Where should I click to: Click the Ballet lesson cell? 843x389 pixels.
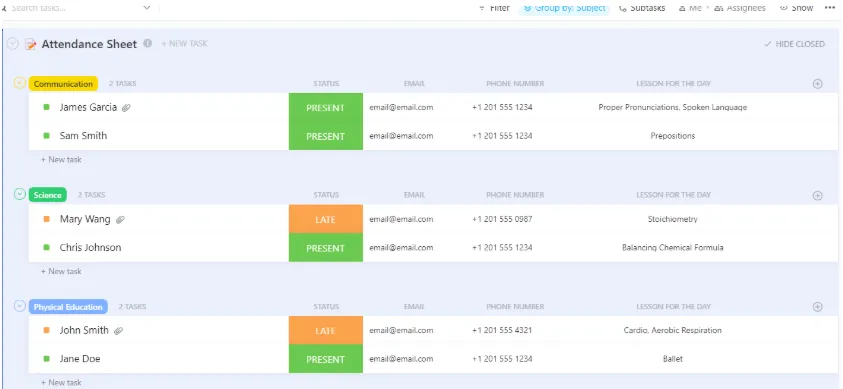(673, 359)
